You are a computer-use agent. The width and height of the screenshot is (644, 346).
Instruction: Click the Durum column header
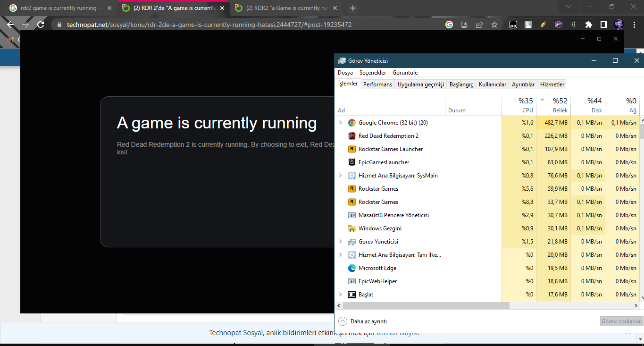coord(474,105)
